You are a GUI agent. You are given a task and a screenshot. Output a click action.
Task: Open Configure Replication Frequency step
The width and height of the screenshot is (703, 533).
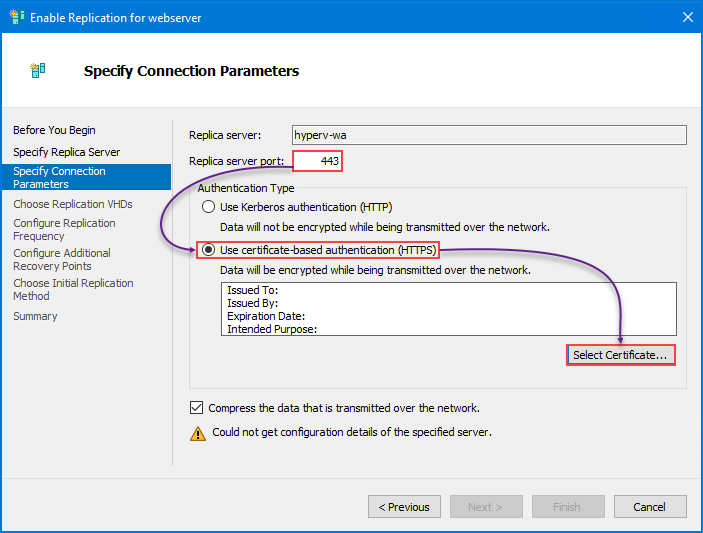[x=64, y=229]
